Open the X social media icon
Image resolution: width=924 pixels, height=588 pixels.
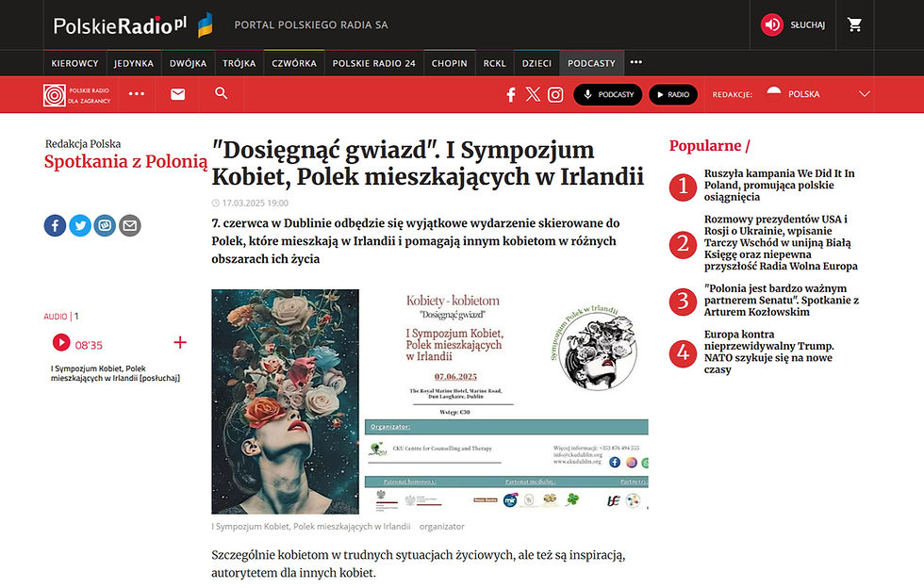tap(533, 94)
